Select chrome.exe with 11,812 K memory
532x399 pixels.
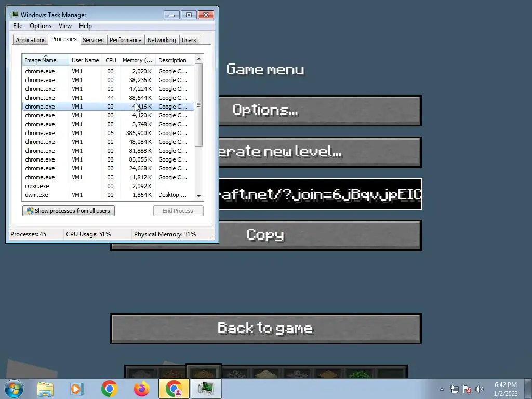click(x=108, y=177)
